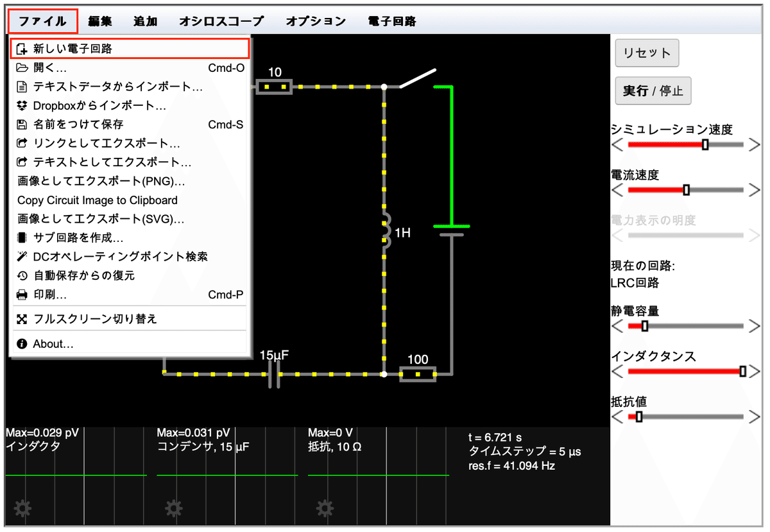Select Dropboxからインポート… entry
This screenshot has height=532, width=770.
click(130, 105)
